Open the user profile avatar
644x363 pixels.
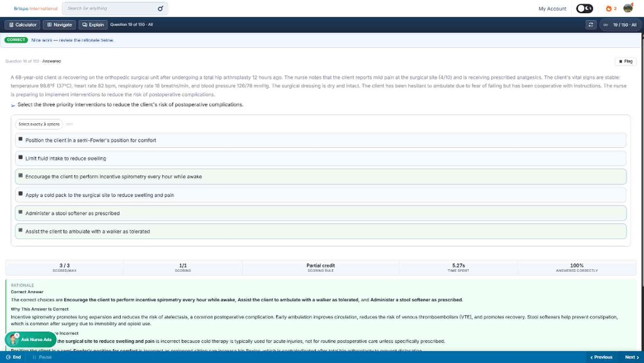point(628,8)
